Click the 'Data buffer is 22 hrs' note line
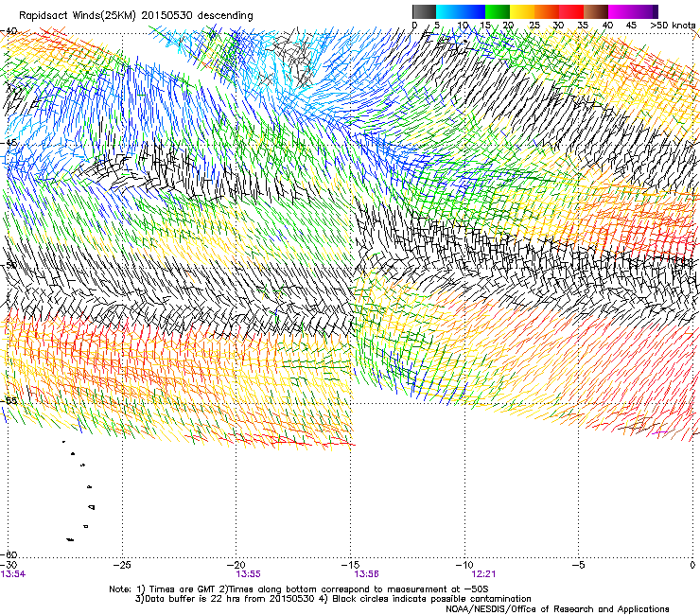Image resolution: width=700 pixels, height=615 pixels. pos(333,599)
